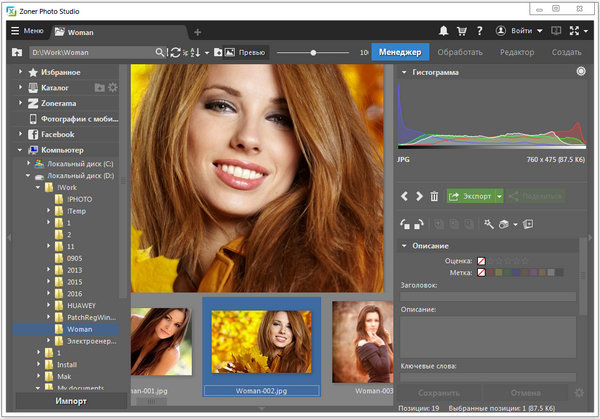This screenshot has height=419, width=600.
Task: Click the refresh folder icon
Action: [175, 52]
